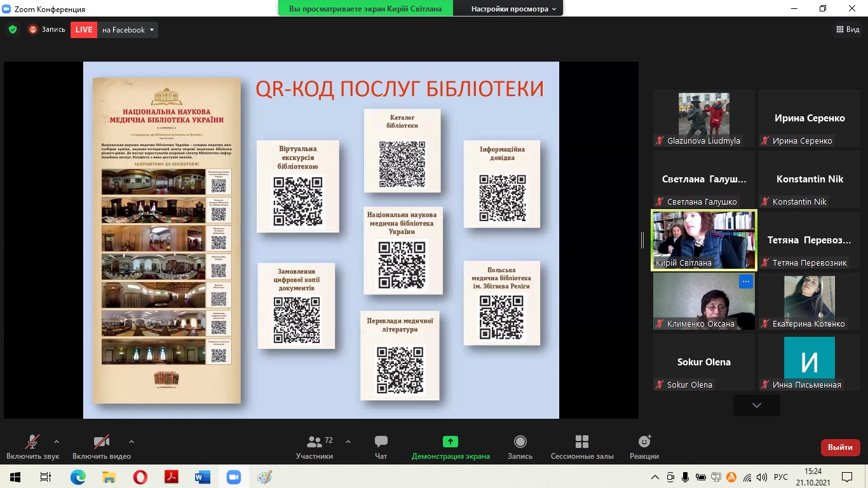Click the red LIVE badge
The width and height of the screenshot is (868, 488).
[x=83, y=30]
